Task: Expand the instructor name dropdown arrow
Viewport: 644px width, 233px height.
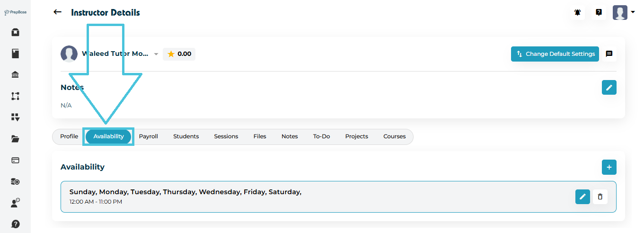Action: point(156,54)
